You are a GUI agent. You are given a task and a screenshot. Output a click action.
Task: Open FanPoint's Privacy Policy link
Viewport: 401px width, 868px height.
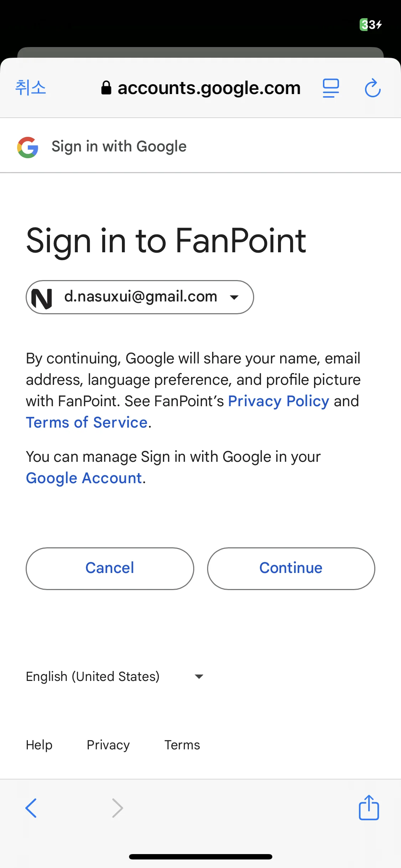[x=278, y=401]
